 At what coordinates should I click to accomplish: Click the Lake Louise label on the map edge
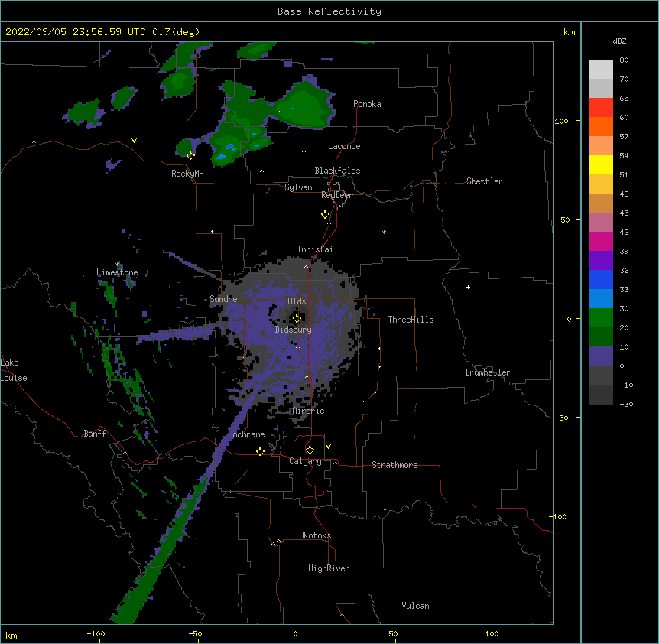pos(14,370)
